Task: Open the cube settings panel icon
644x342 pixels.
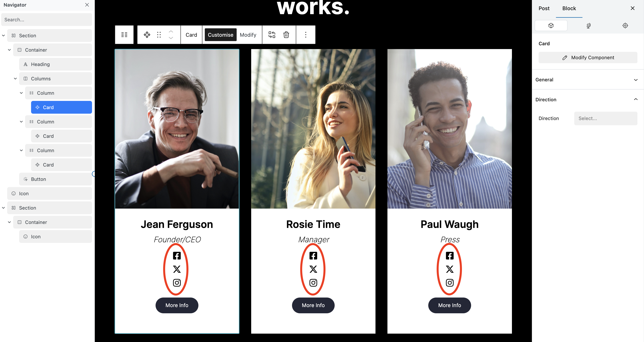Action: click(x=551, y=26)
